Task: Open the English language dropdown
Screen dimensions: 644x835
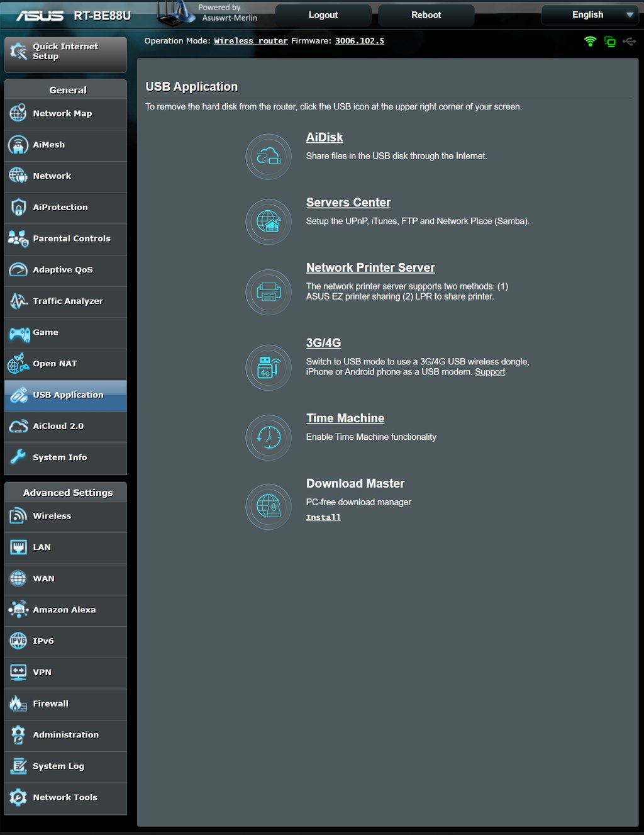Action: 589,14
